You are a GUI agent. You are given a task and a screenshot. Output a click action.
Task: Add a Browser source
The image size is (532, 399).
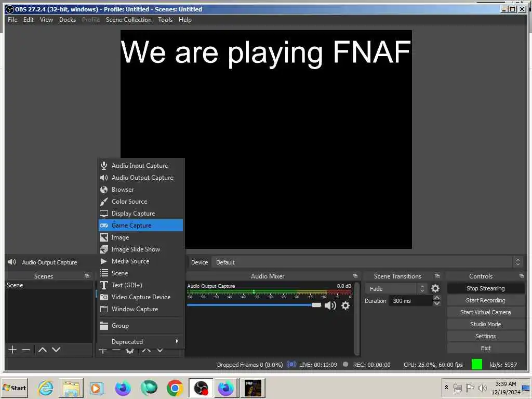140,189
